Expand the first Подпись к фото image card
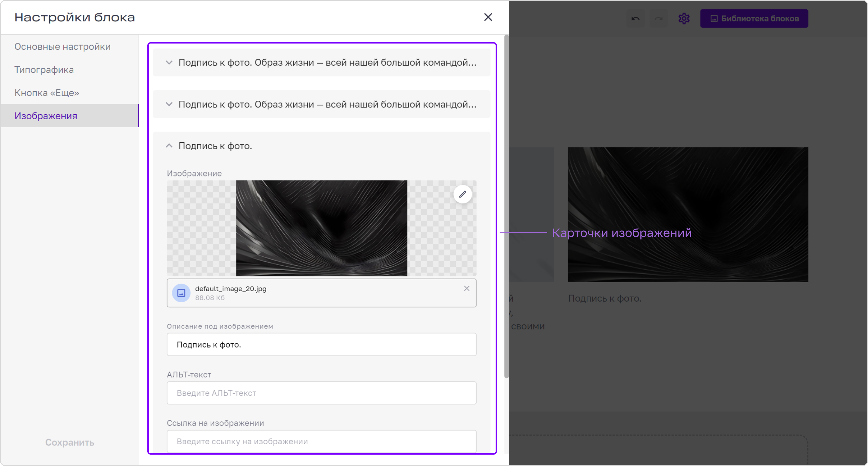Screen dimensions: 868x466 click(321, 62)
